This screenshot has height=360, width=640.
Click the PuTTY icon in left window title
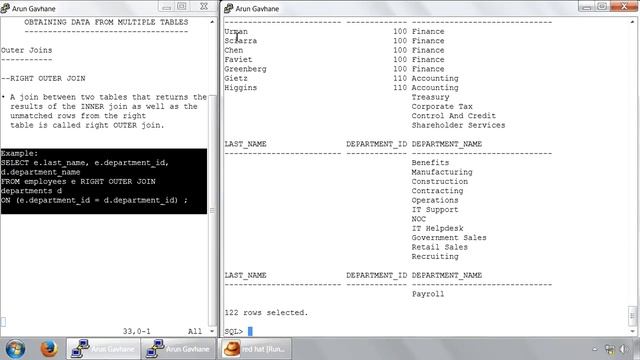pyautogui.click(x=5, y=8)
